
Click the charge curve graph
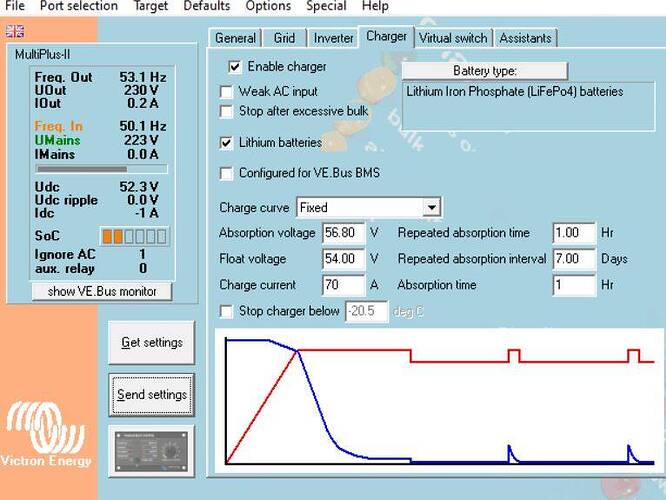coord(439,400)
